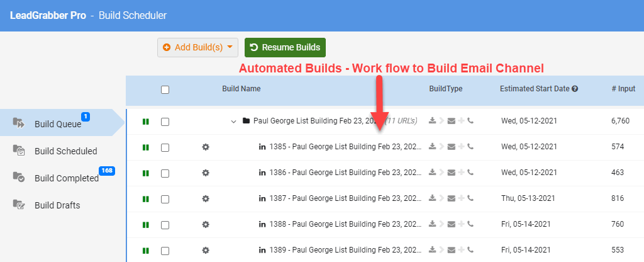
Task: Click download icon in build 1389 row
Action: 432,249
